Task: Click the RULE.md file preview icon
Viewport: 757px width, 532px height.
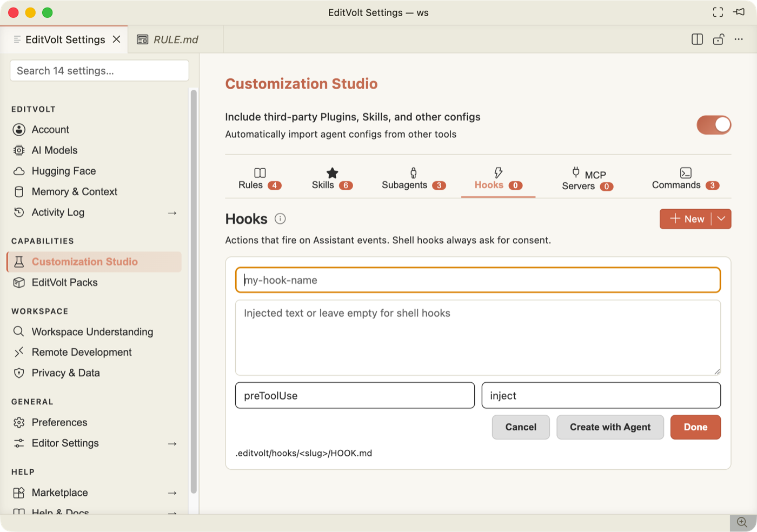Action: tap(143, 39)
